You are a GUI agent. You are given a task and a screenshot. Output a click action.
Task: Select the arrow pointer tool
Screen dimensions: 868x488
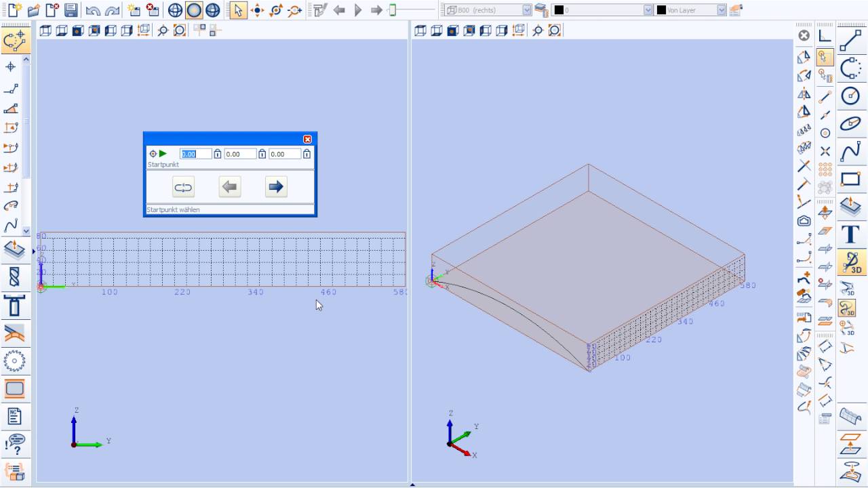[238, 10]
